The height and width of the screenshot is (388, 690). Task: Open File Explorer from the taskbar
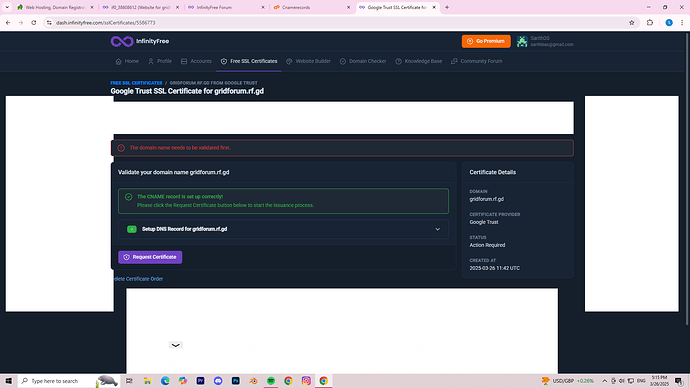(147, 381)
